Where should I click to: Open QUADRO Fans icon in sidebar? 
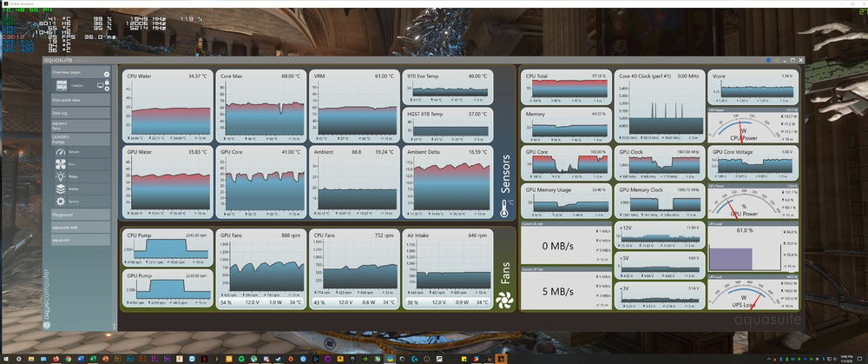tap(61, 164)
